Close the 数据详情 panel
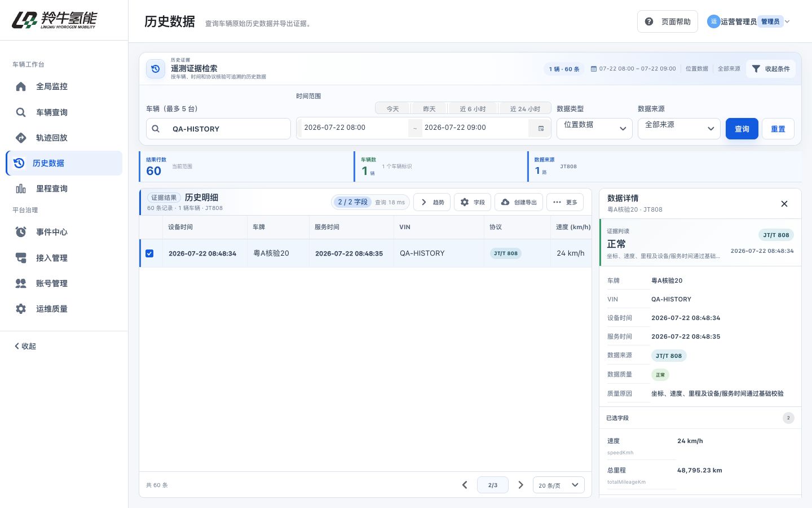The image size is (812, 508). [x=784, y=204]
